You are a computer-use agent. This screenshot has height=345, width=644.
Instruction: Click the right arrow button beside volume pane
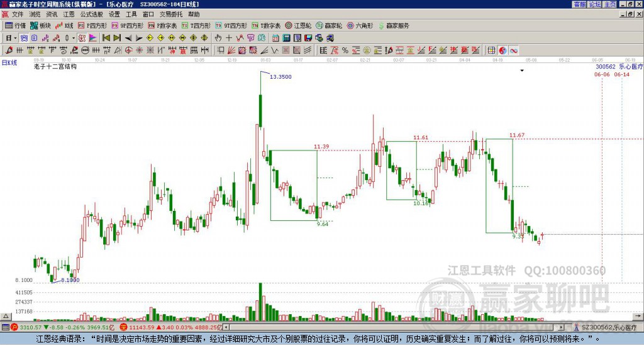[638, 316]
